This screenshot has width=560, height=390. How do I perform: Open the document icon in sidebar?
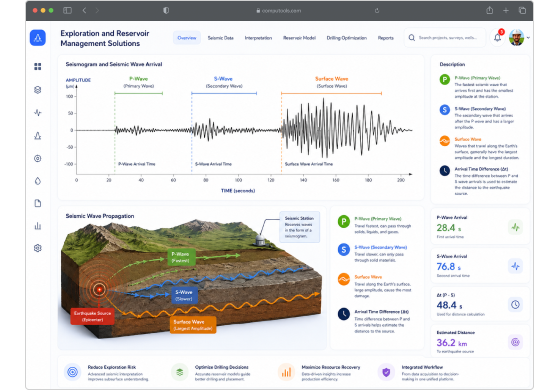tap(38, 203)
